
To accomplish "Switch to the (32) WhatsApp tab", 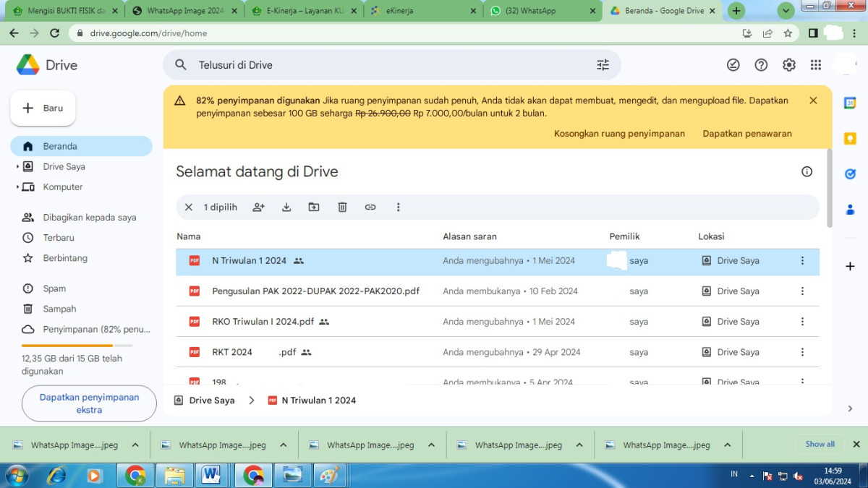I will pyautogui.click(x=542, y=11).
